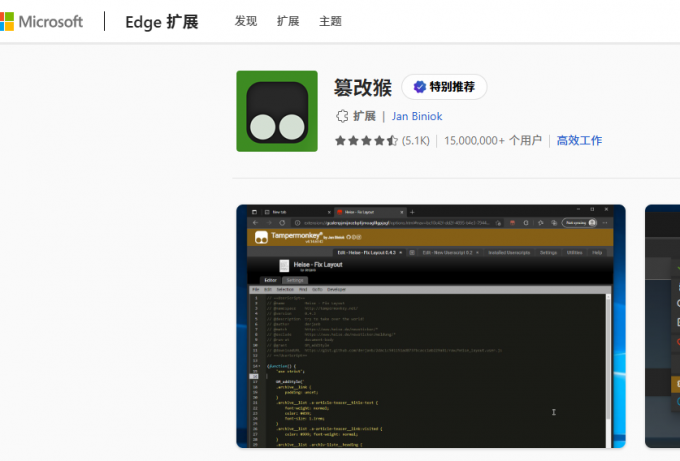The width and height of the screenshot is (680, 461).
Task: Click the Tampermonkey extension icon
Action: pos(277,111)
